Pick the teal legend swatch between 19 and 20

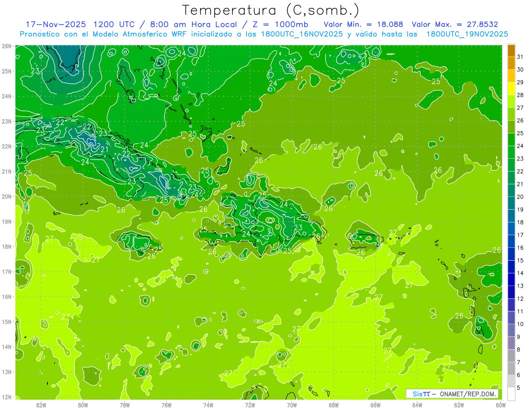[x=511, y=203]
